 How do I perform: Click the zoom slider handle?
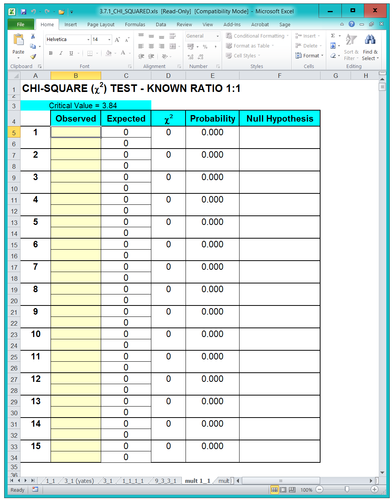[347, 489]
